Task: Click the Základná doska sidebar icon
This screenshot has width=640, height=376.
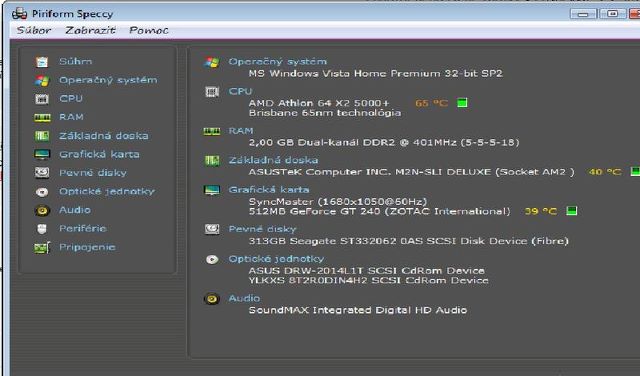Action: (42, 136)
